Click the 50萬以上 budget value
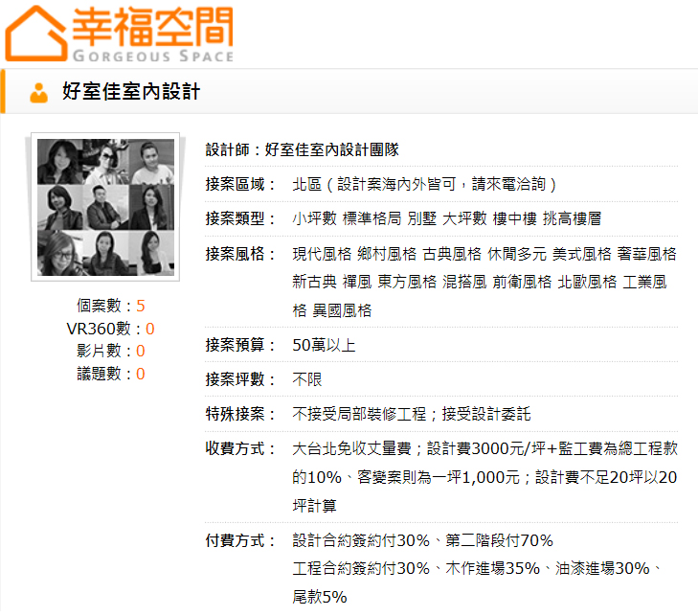This screenshot has height=616, width=698. click(x=324, y=345)
